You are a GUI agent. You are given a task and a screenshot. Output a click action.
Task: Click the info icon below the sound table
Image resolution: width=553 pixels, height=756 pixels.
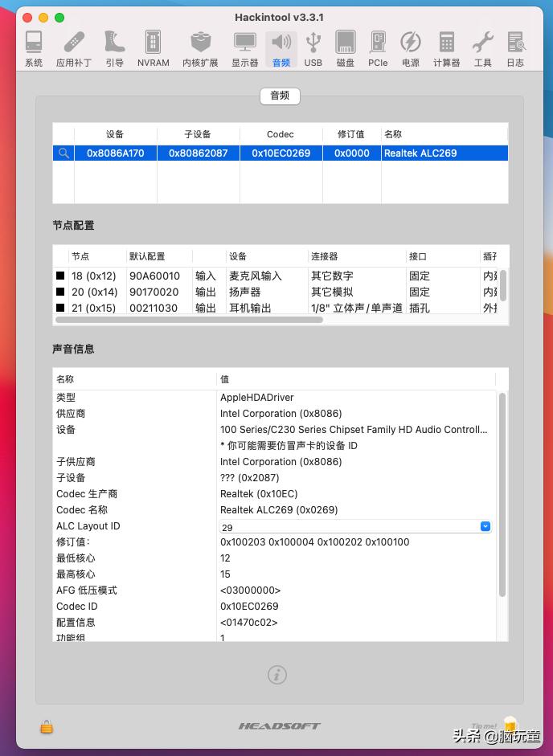(x=277, y=674)
